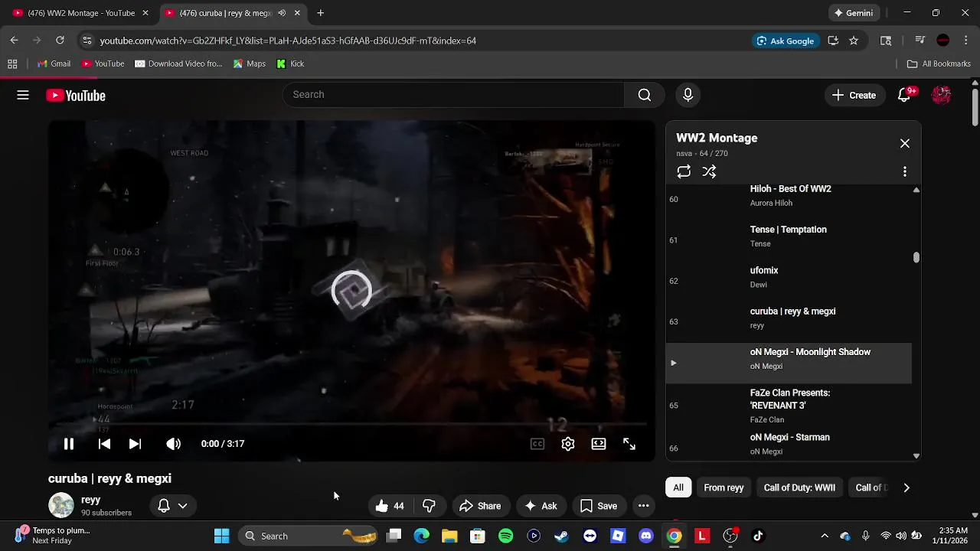Skip to the previous playlist video

pos(104,444)
